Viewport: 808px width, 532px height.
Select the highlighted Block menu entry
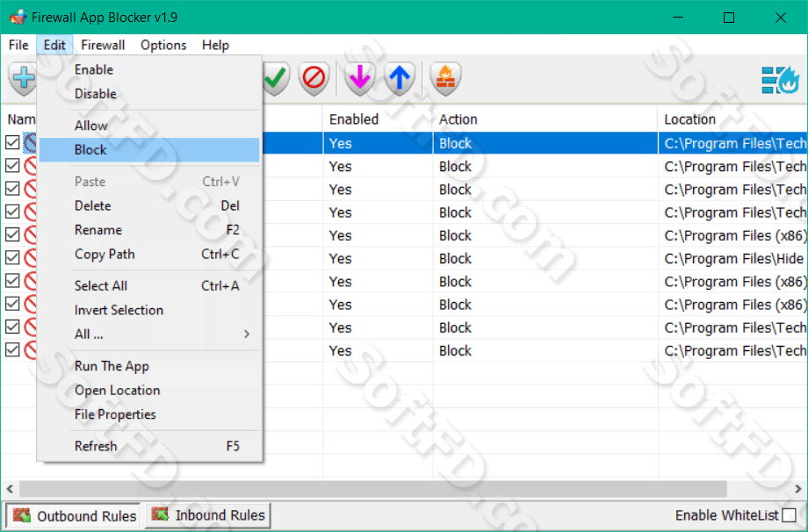149,150
